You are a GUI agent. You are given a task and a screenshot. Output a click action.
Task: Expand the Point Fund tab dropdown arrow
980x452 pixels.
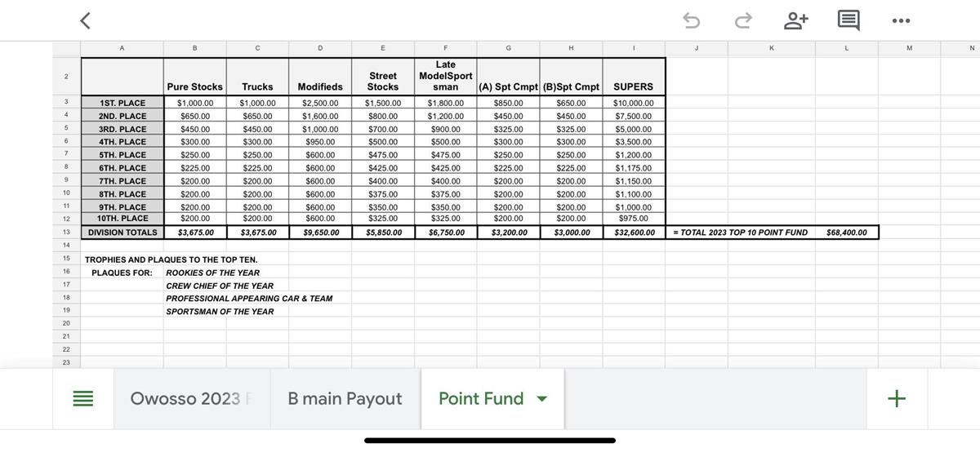[541, 399]
